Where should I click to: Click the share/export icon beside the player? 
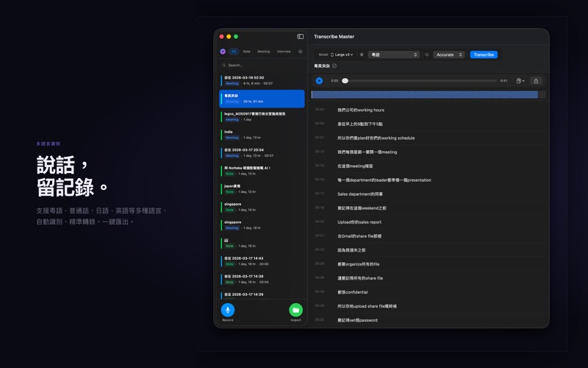tap(536, 81)
